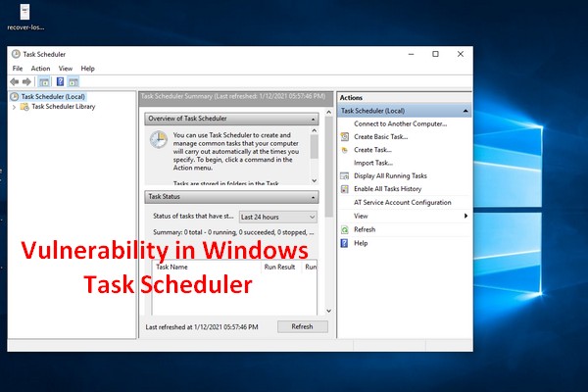This screenshot has width=588, height=392.
Task: Select Task Scheduler (Local) in the tree
Action: 53,97
